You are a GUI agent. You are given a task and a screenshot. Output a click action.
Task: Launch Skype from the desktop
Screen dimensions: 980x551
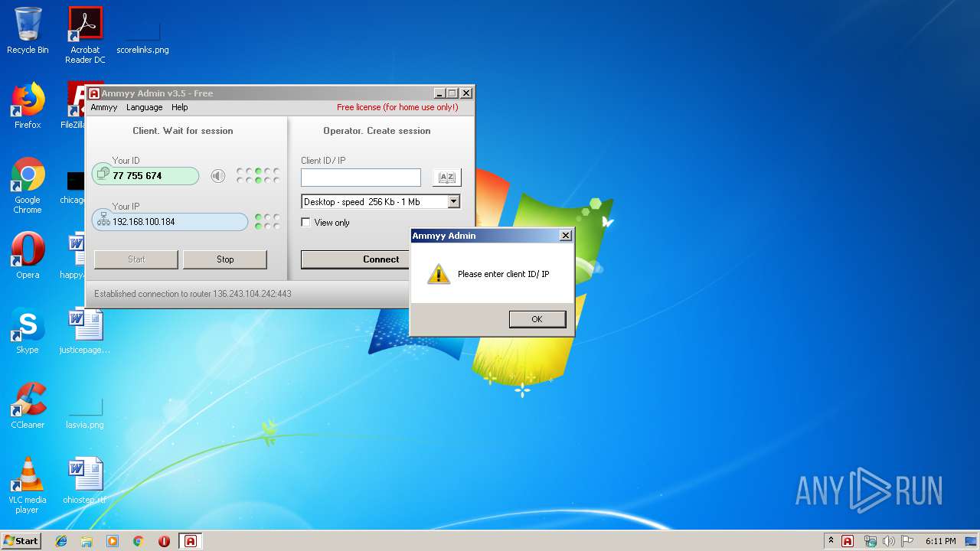pyautogui.click(x=28, y=331)
